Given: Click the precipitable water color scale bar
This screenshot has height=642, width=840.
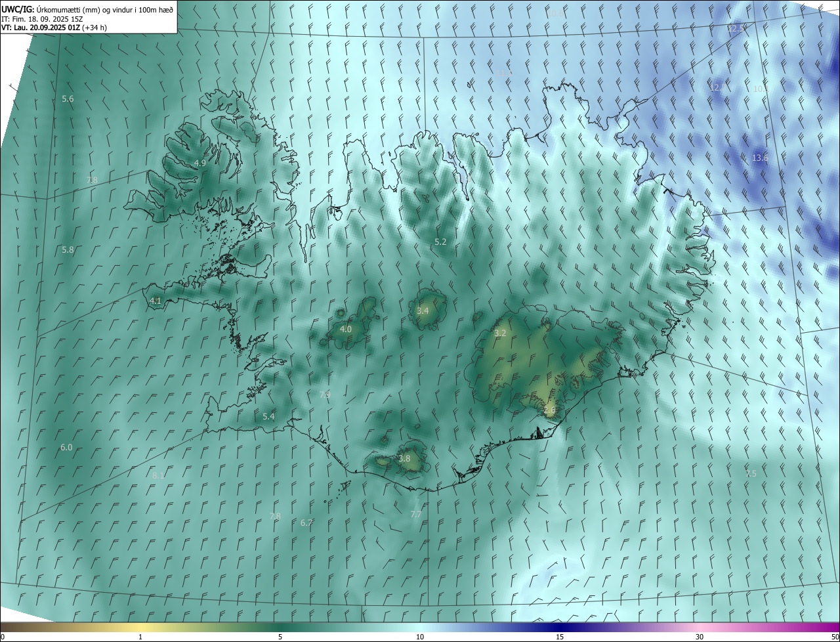Looking at the screenshot, I should point(420,627).
